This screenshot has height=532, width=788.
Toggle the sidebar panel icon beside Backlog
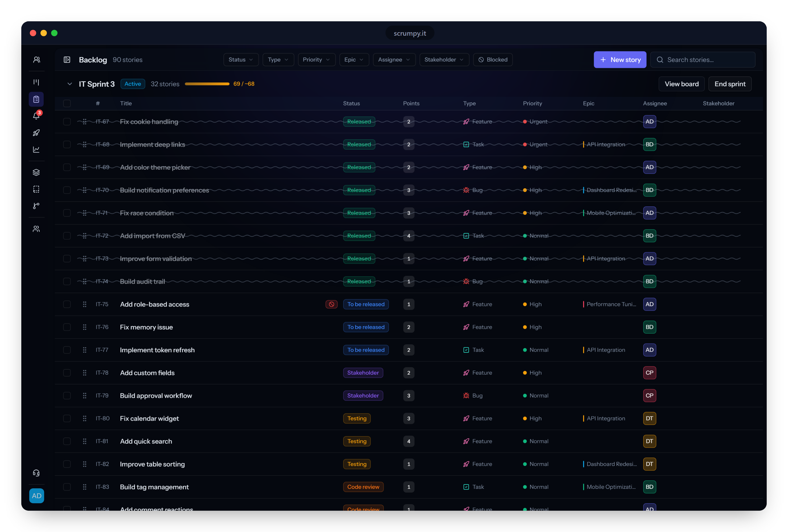tap(67, 60)
